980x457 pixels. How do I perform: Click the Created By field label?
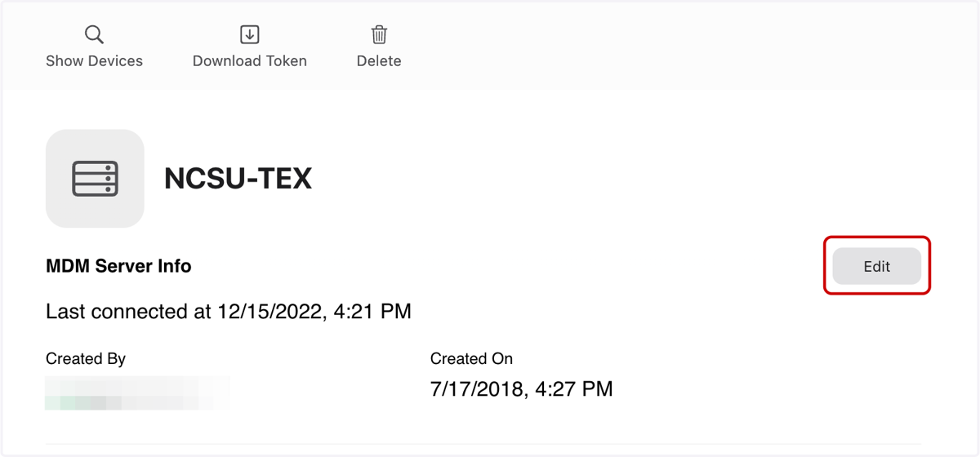pyautogui.click(x=86, y=358)
